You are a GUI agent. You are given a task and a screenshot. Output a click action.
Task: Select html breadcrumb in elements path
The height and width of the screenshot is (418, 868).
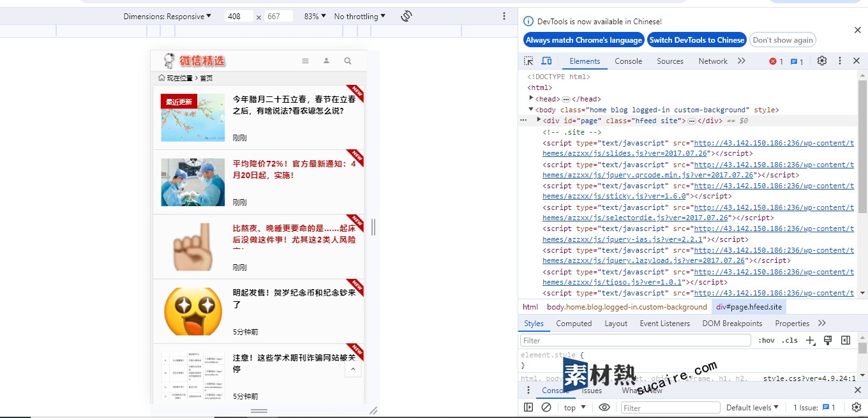[530, 307]
